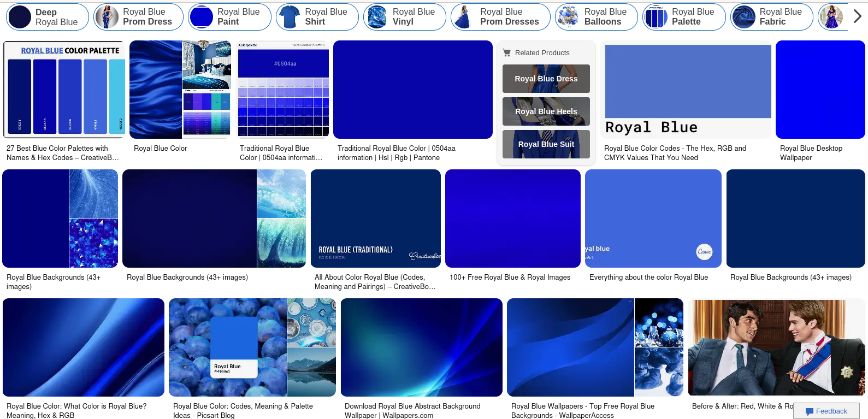Follow the "Picsart Blog" Royal Blue Color caption link
The height and width of the screenshot is (419, 868).
click(243, 411)
